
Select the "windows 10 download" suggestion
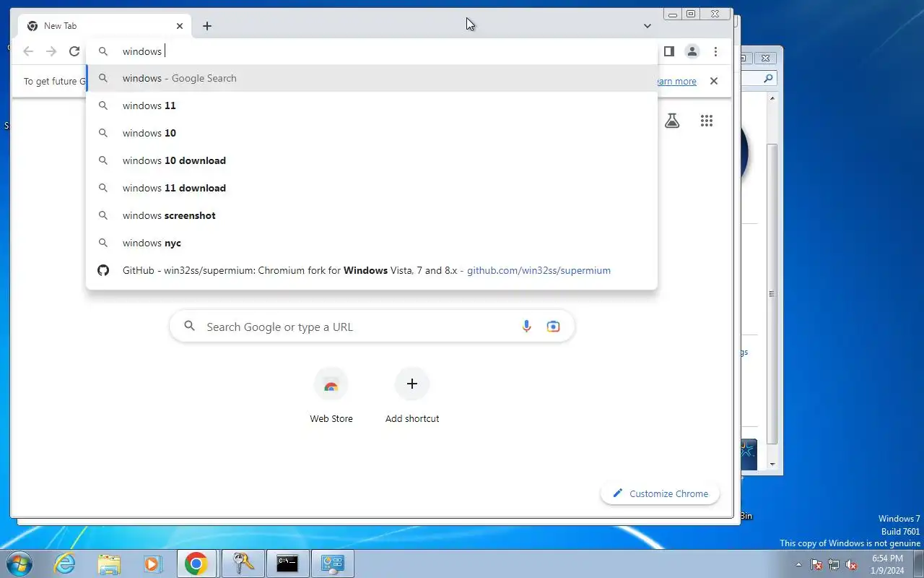point(372,160)
